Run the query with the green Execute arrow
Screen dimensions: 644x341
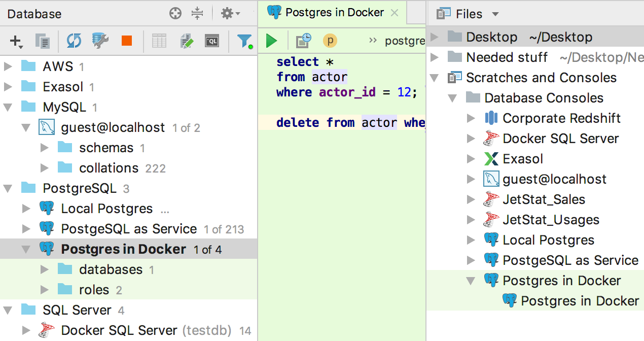[x=272, y=41]
